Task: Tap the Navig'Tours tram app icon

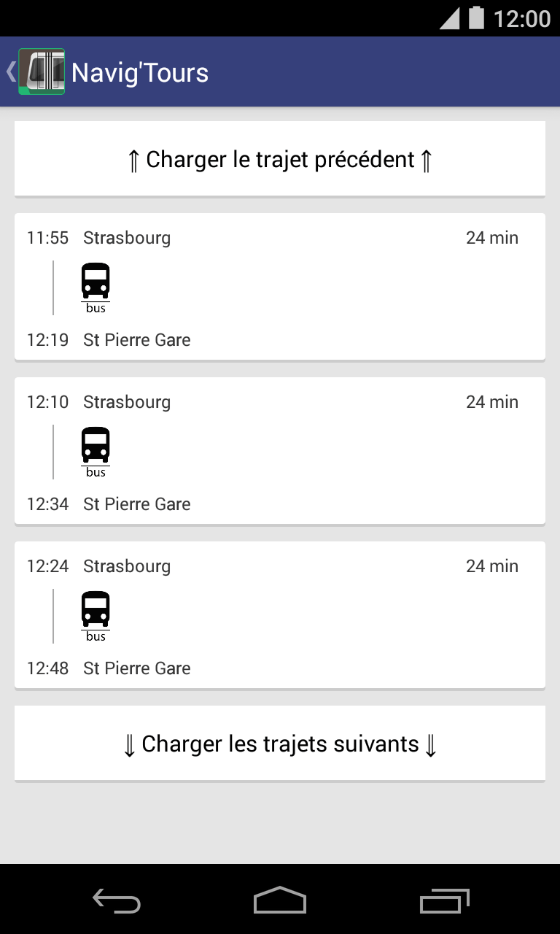Action: click(x=42, y=72)
